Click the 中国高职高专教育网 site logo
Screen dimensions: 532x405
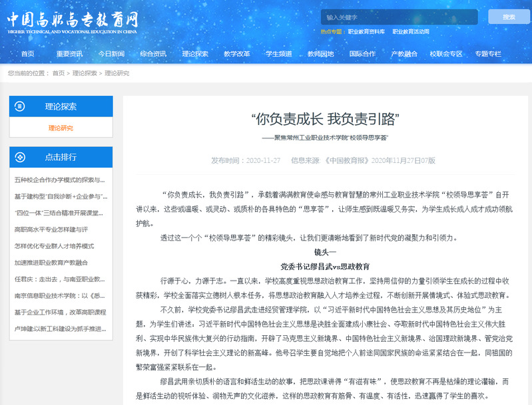point(73,21)
